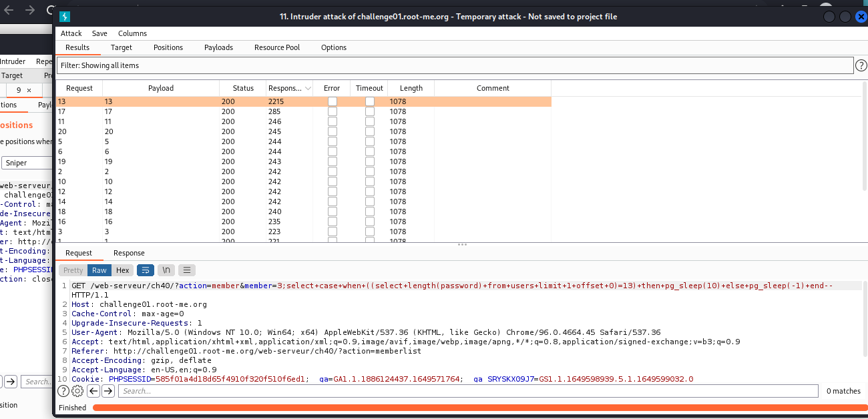Tick Error checkbox for payload 19 row
Image resolution: width=868 pixels, height=419 pixels.
(332, 161)
